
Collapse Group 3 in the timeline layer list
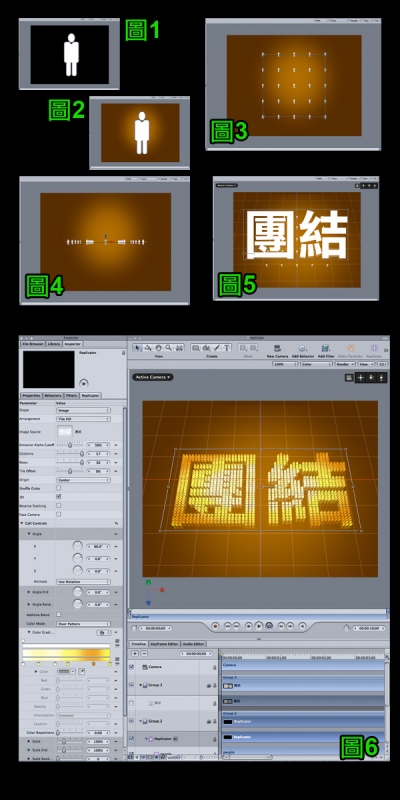coord(140,685)
